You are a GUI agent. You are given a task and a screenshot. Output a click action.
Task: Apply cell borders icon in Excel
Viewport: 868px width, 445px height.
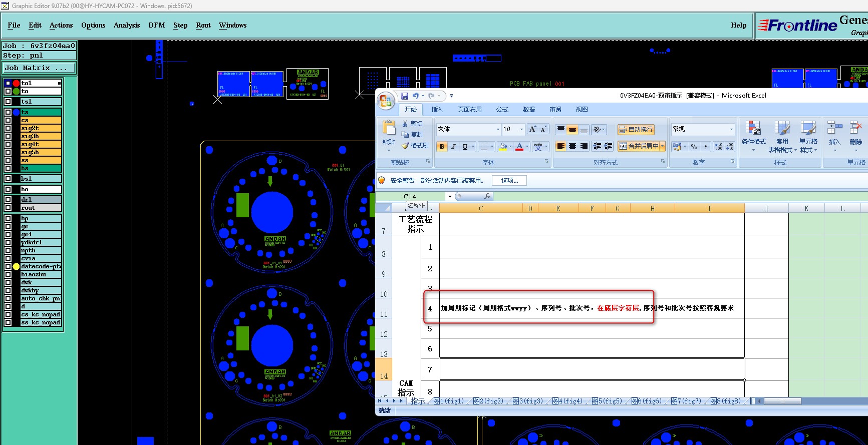point(483,147)
